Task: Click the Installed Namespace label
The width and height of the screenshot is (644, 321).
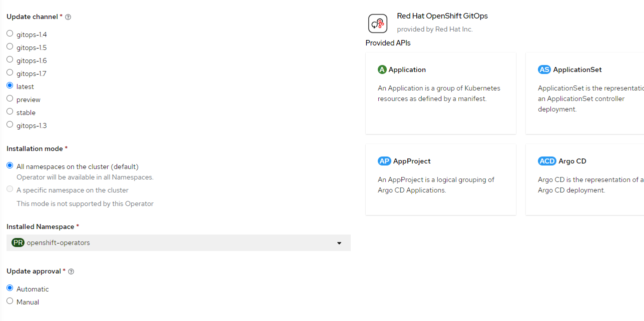Action: point(40,227)
